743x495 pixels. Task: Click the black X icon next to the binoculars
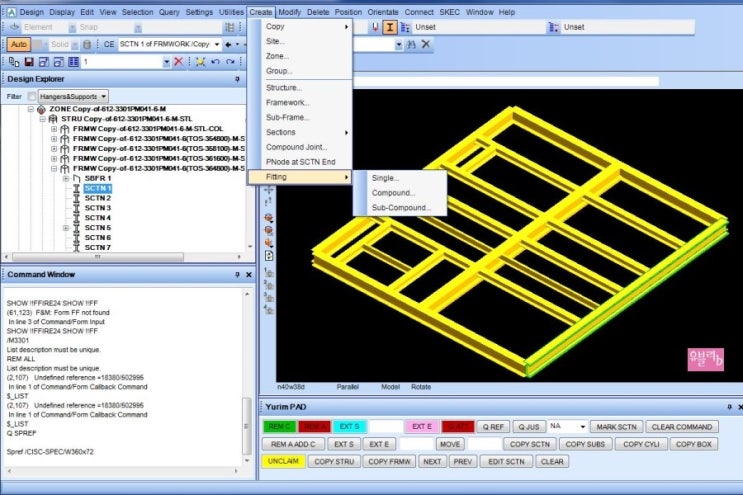(426, 44)
